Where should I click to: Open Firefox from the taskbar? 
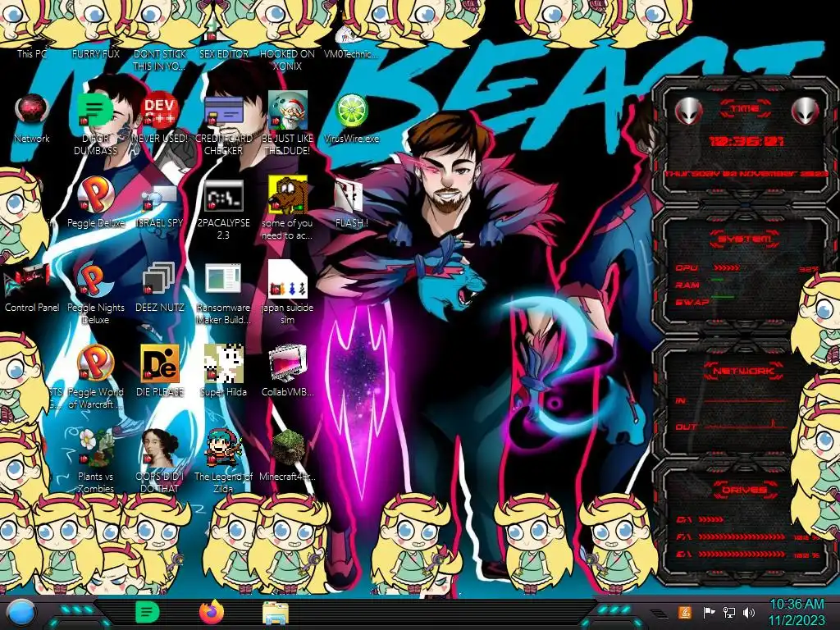pyautogui.click(x=212, y=612)
